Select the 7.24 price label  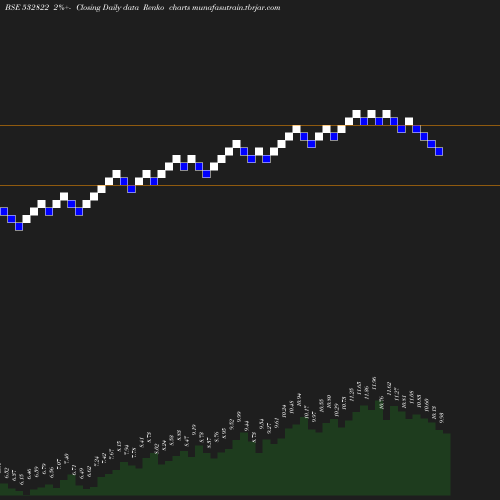coord(97,462)
